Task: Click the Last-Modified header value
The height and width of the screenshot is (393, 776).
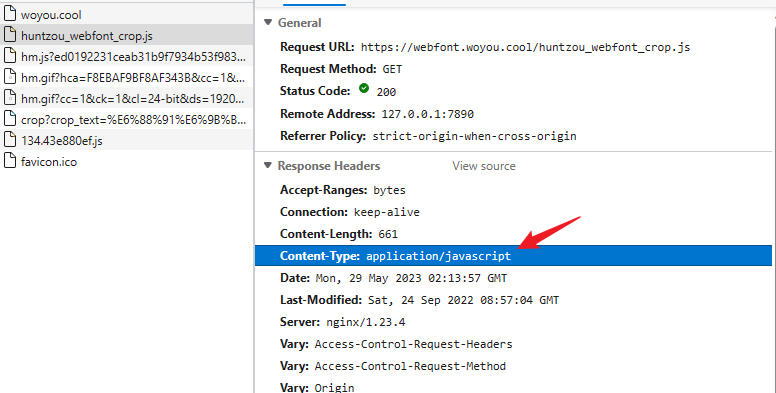Action: (463, 300)
